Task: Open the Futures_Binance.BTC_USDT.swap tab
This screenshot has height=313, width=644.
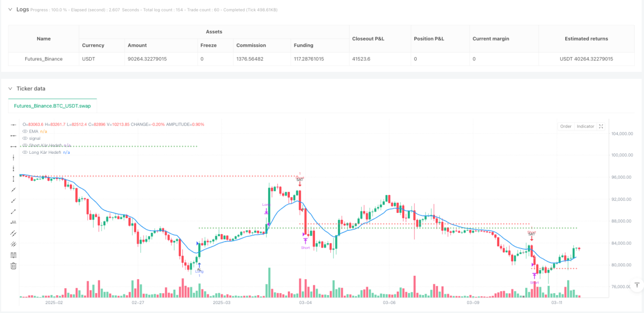Action: click(x=53, y=106)
